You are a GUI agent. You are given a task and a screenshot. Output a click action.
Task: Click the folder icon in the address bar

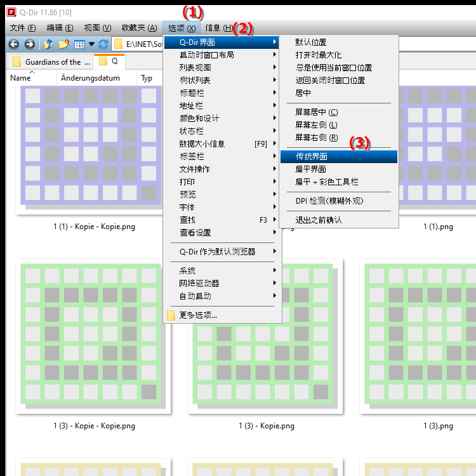[118, 44]
